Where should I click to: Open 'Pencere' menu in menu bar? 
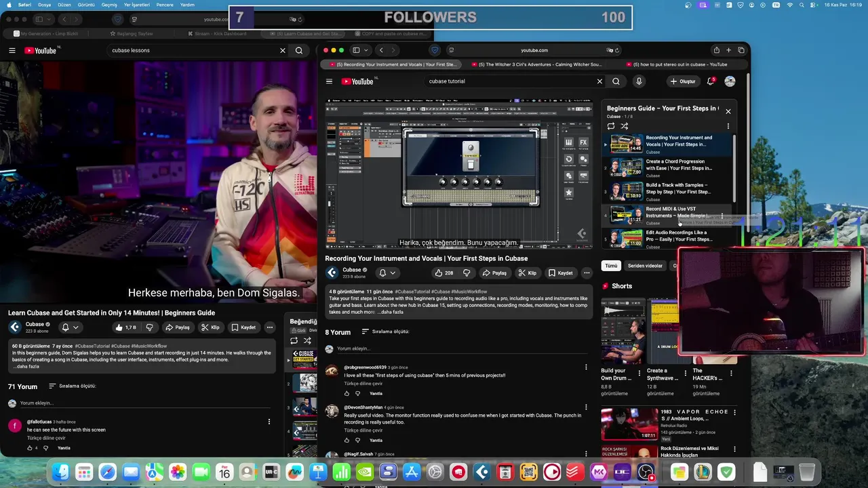pos(165,5)
